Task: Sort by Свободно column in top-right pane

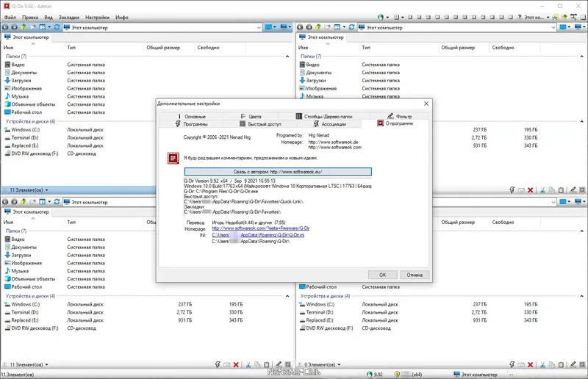Action: coord(515,48)
